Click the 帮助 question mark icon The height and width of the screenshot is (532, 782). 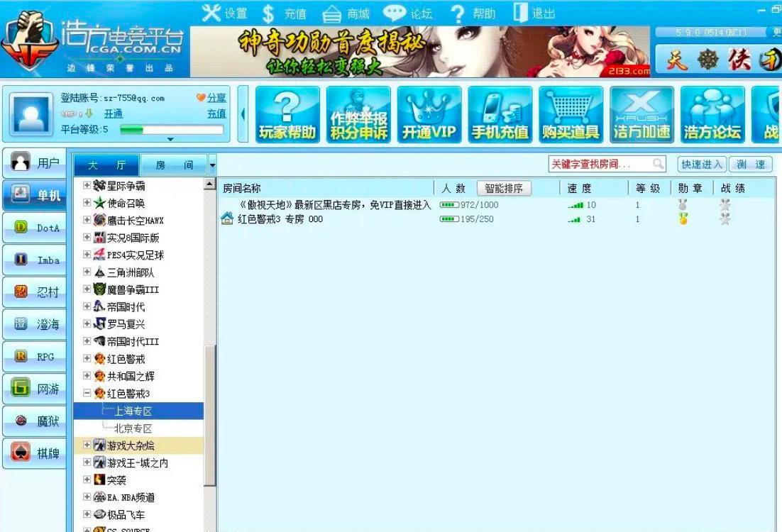(x=457, y=14)
